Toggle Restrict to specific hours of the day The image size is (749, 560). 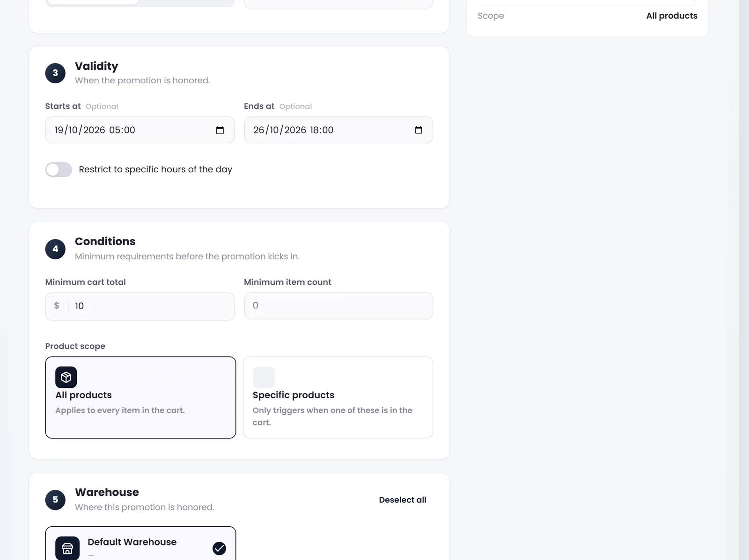59,169
